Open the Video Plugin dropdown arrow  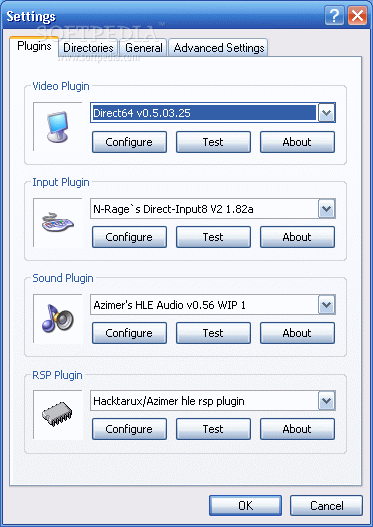(x=326, y=113)
